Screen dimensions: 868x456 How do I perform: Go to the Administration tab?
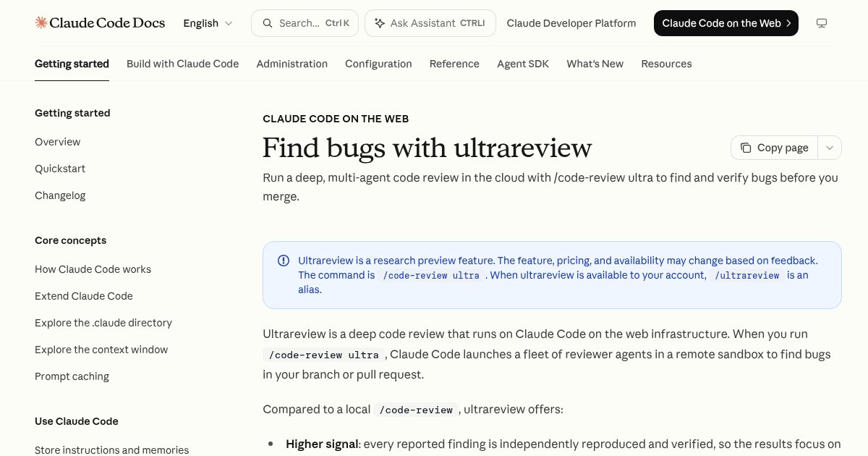point(292,64)
